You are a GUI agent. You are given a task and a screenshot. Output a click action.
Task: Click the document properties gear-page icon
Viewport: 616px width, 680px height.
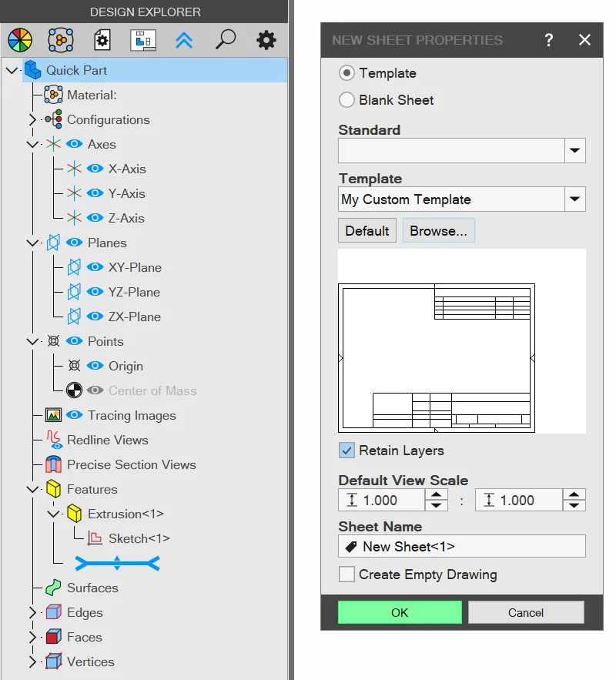pyautogui.click(x=102, y=40)
